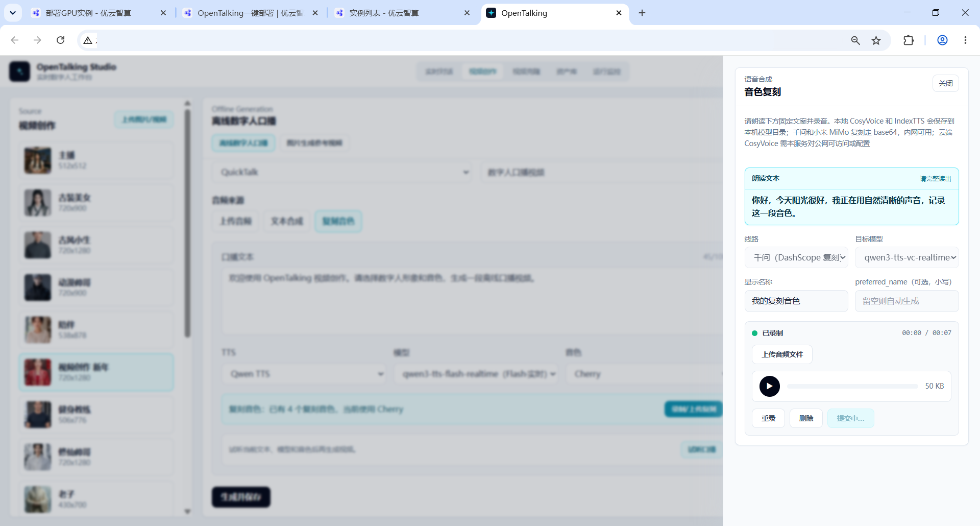Close the active OpenTalking browser tab

tap(619, 13)
